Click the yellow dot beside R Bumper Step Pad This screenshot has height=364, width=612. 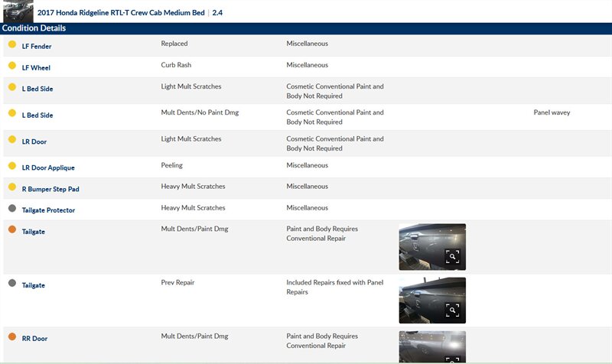[x=12, y=187]
